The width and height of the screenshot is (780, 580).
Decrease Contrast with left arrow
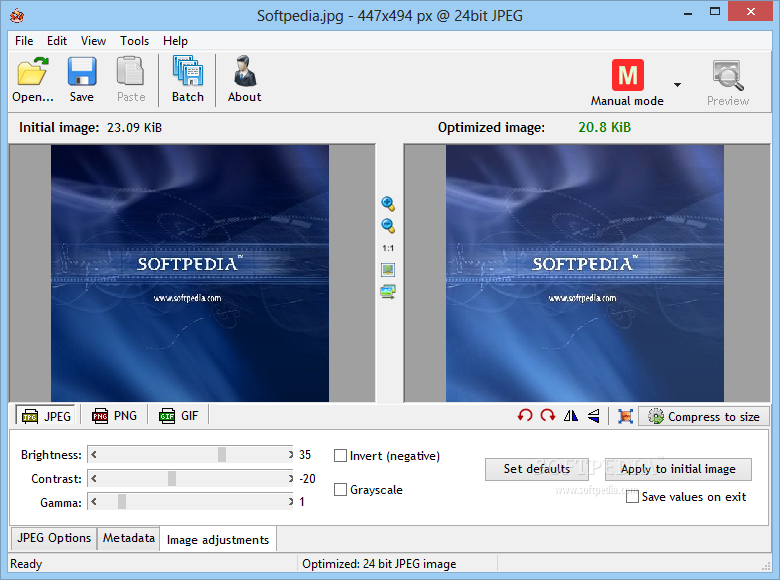click(94, 478)
